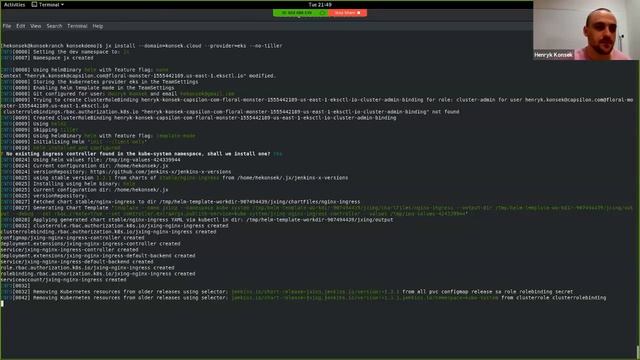The image size is (640, 360).
Task: Click the green Zoom meeting ID indicator
Action: 300,13
